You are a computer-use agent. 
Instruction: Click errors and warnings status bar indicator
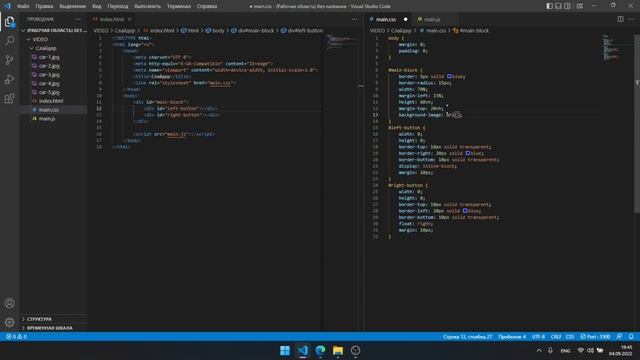point(16,337)
